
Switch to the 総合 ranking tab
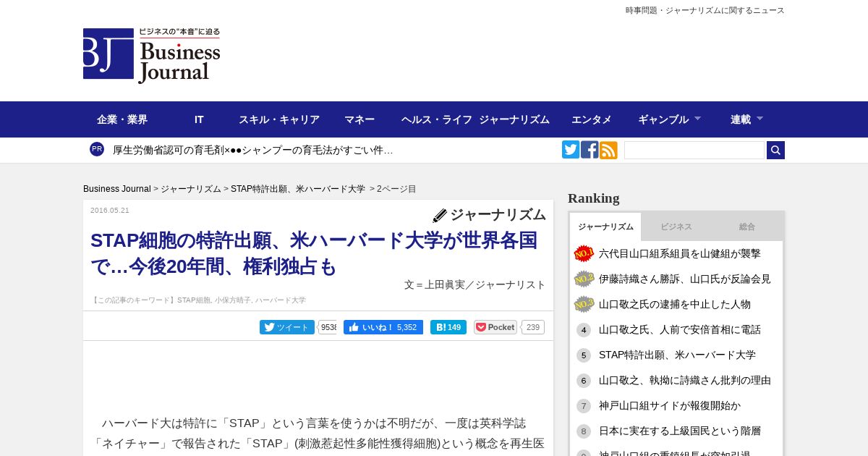pyautogui.click(x=747, y=227)
